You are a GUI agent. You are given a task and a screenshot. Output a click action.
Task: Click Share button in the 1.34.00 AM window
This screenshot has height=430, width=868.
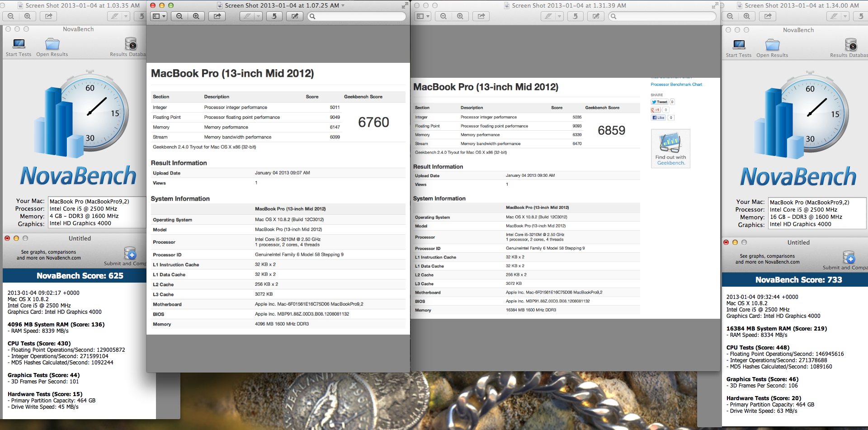click(768, 16)
